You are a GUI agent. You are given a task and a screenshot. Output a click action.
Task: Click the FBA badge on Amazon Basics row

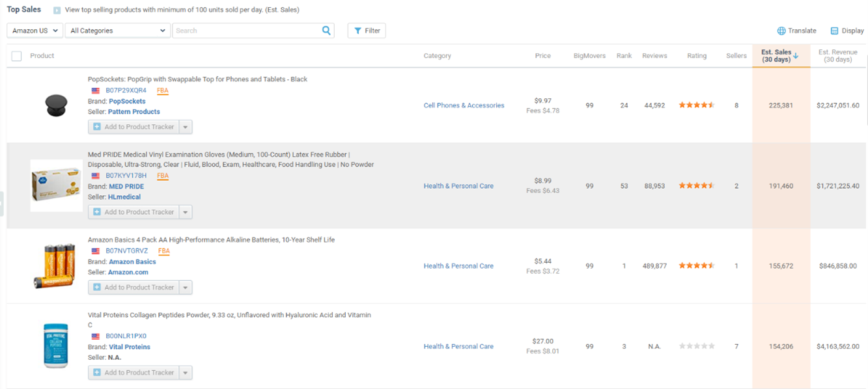click(164, 251)
